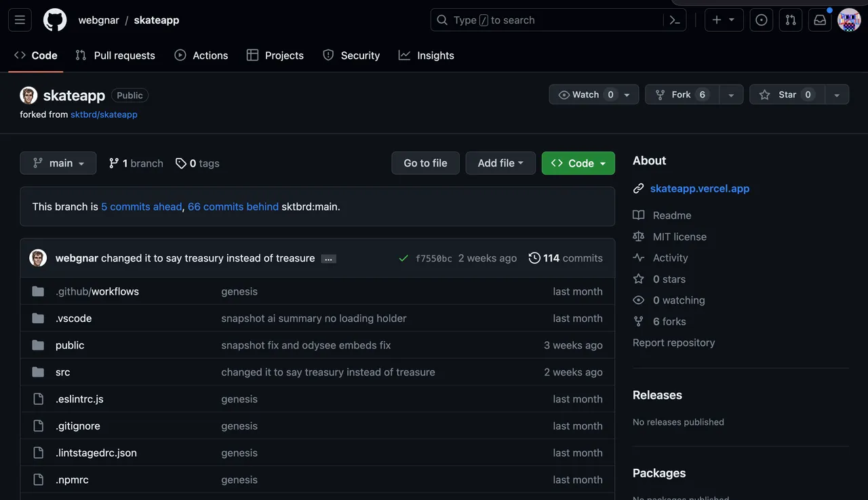868x500 pixels.
Task: Open user avatar menu in header
Action: [849, 20]
